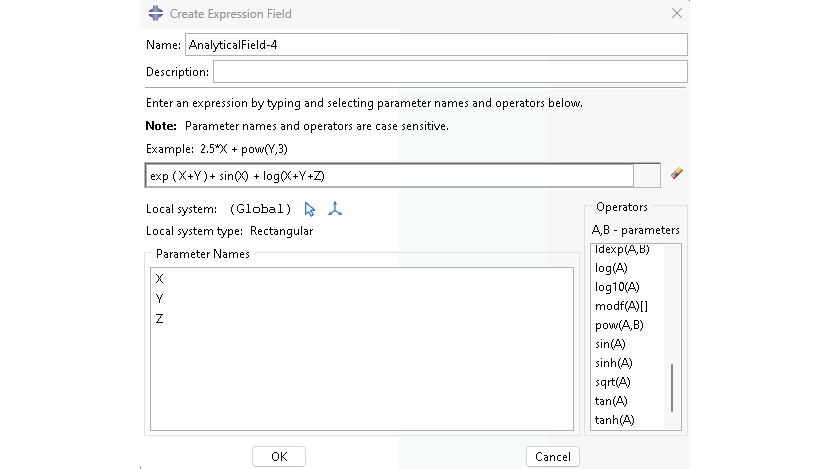This screenshot has width=840, height=469.
Task: Select parameter X from Parameter Names
Action: pyautogui.click(x=160, y=279)
